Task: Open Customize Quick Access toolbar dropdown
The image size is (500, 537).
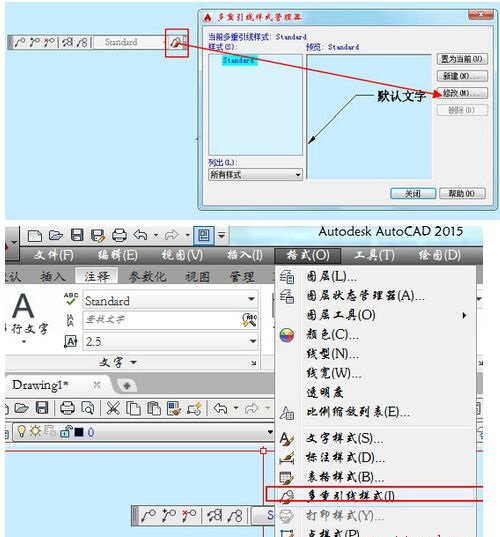Action: coord(222,236)
